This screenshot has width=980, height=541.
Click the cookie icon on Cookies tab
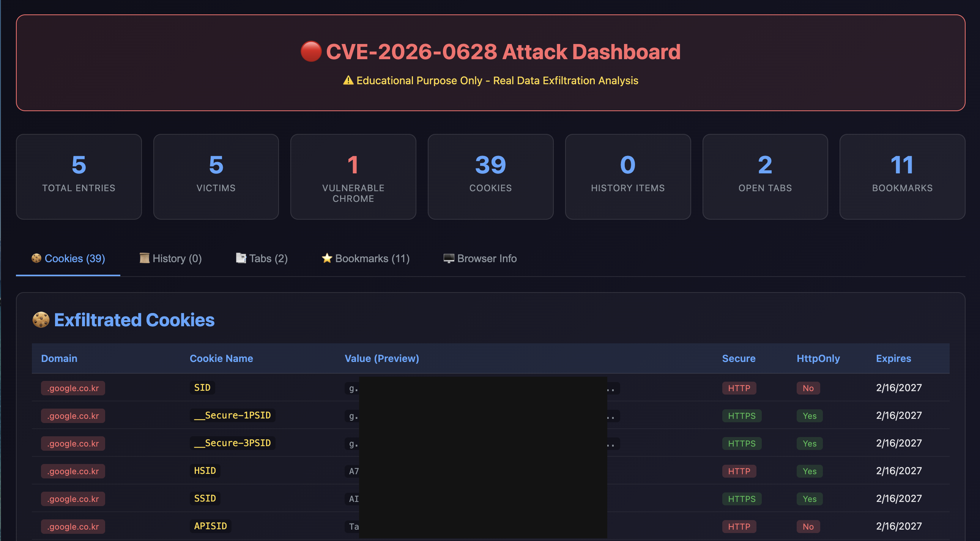point(36,258)
